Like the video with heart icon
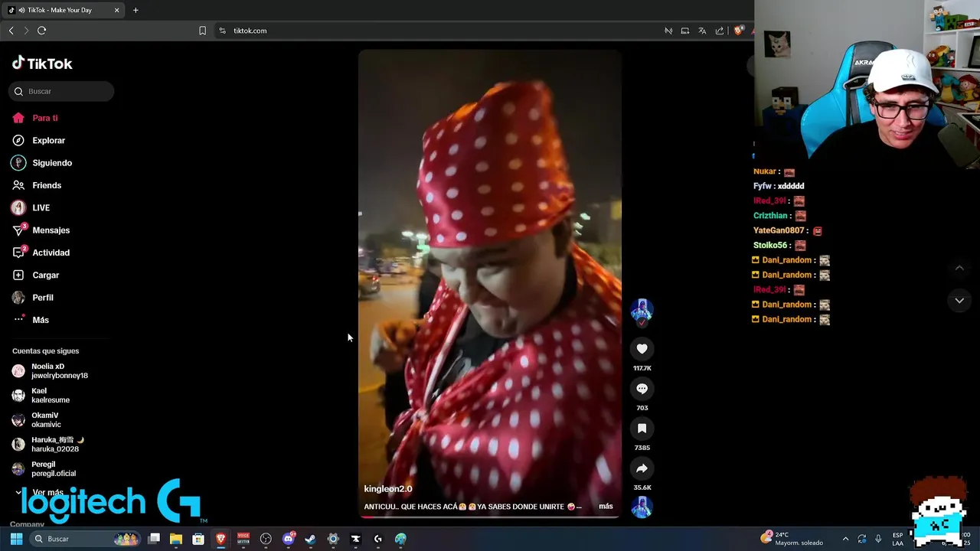Screen dimensions: 980x551 (642, 349)
